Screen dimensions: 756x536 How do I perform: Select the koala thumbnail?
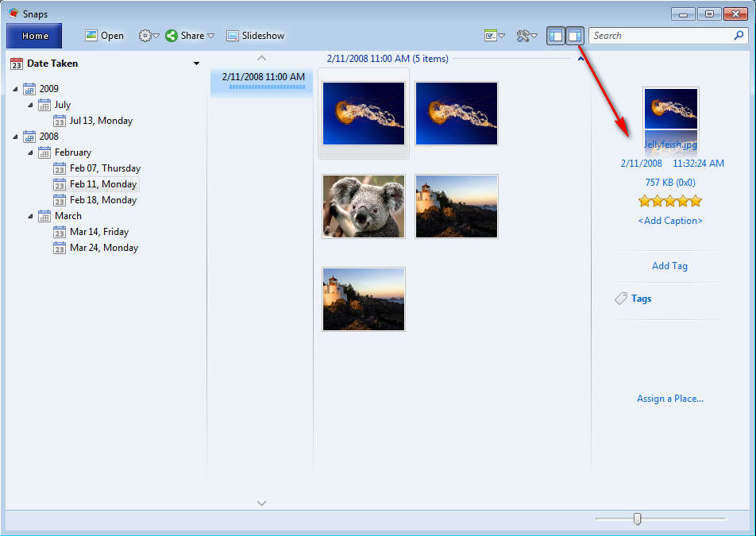coord(364,206)
